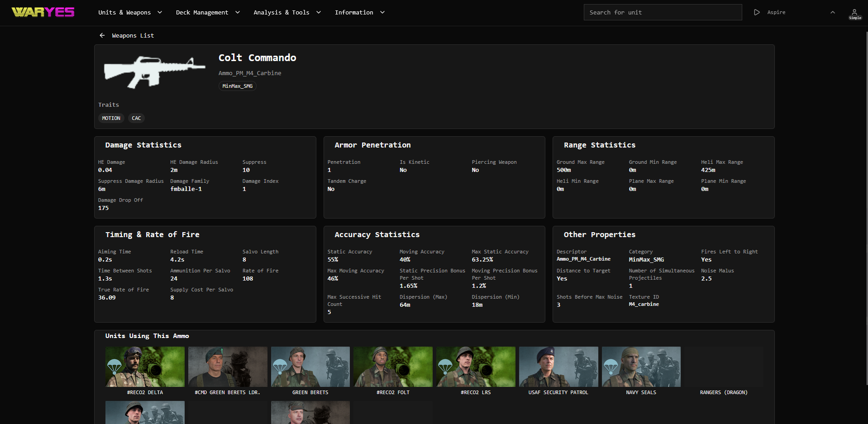Expand the Information menu
The height and width of the screenshot is (424, 868).
pyautogui.click(x=359, y=12)
